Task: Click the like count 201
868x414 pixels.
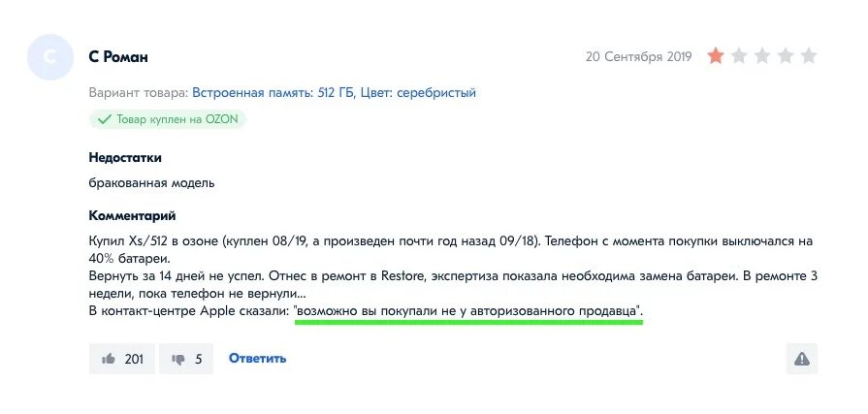Action: [x=134, y=359]
